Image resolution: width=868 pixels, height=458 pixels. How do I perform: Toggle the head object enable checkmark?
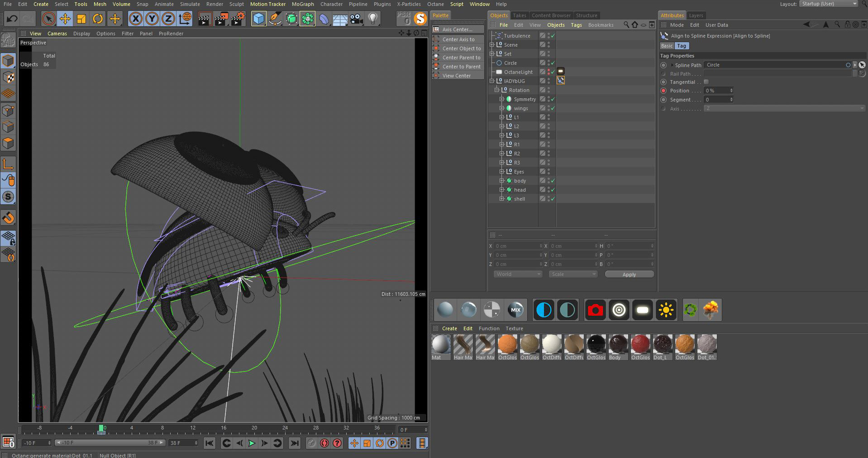click(553, 190)
